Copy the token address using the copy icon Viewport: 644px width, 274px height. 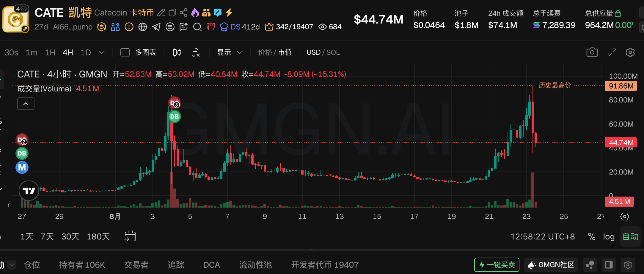tap(172, 13)
